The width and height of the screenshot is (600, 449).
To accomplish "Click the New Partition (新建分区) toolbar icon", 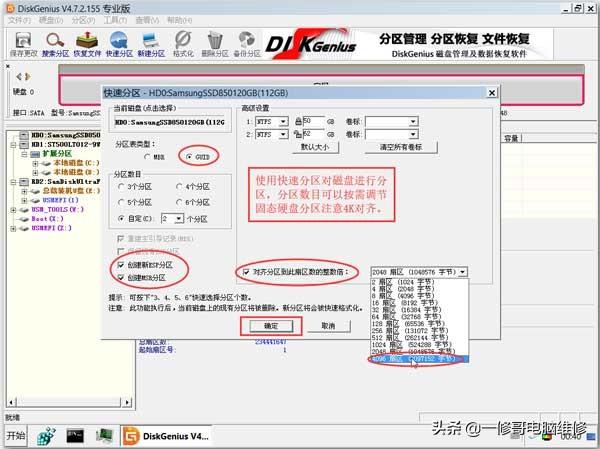I will [x=151, y=44].
